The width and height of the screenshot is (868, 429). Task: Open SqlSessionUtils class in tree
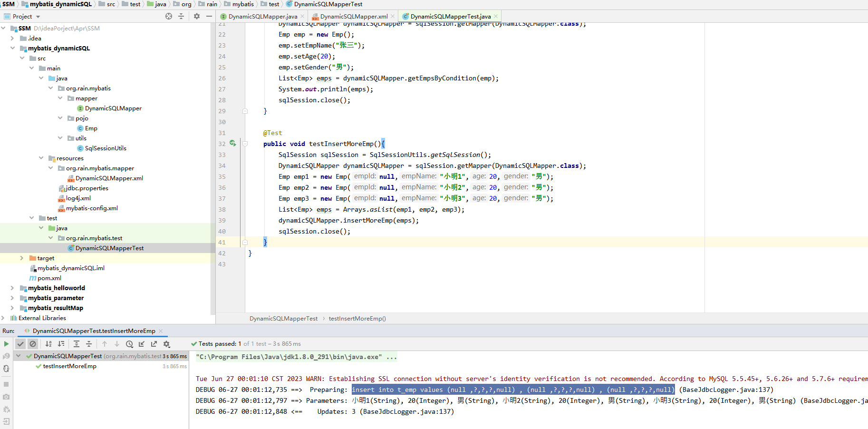pyautogui.click(x=106, y=148)
